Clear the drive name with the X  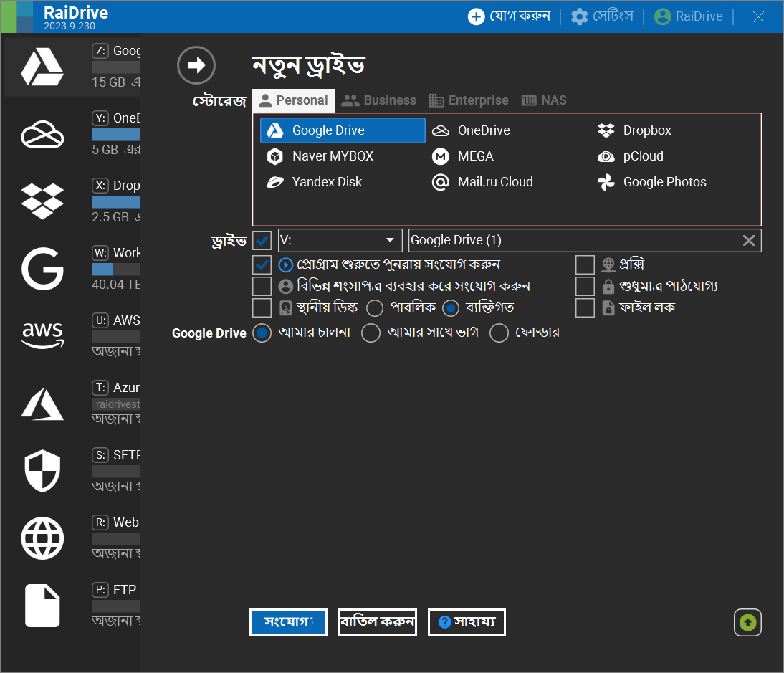point(748,241)
